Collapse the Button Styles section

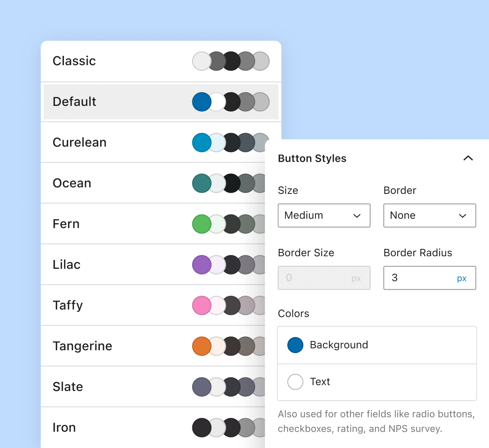pos(468,158)
